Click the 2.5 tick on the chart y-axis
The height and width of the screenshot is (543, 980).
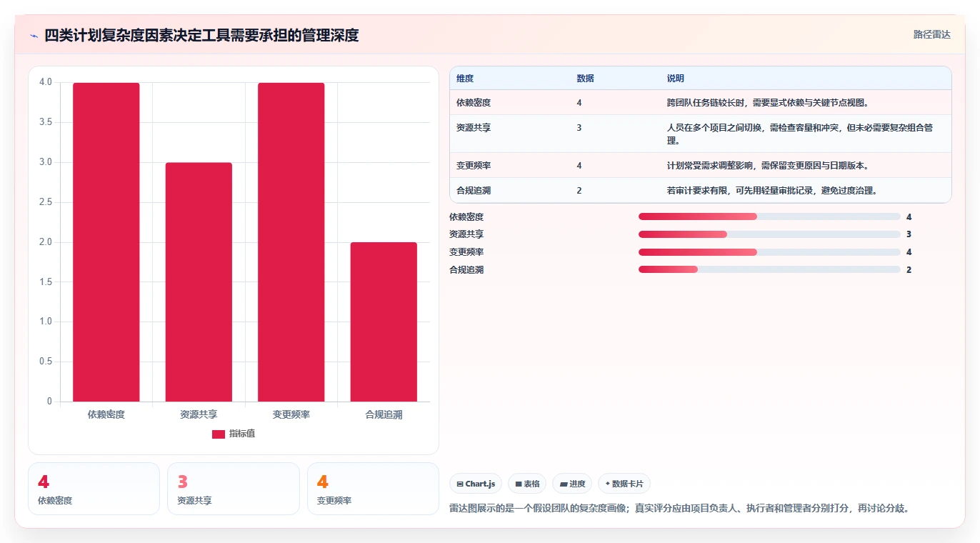[x=46, y=202]
